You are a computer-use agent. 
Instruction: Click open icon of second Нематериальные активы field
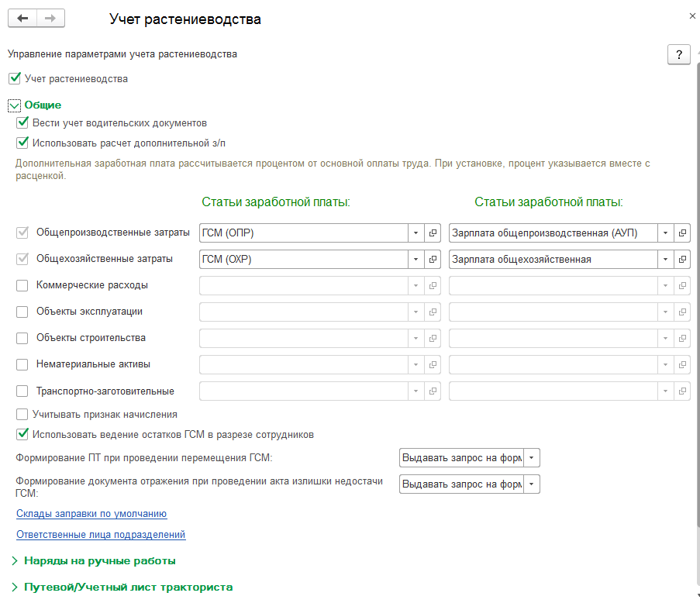[682, 364]
